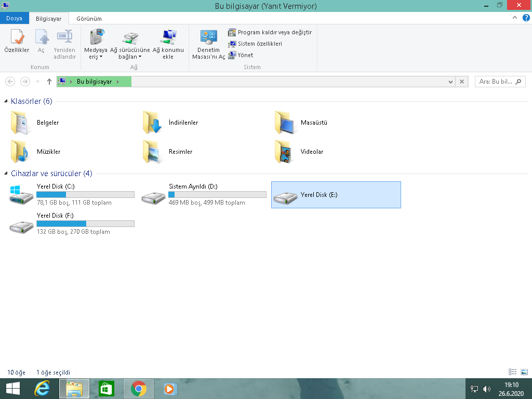Collapse the Cihazlar ve sürücüler (4) group

tap(6, 174)
